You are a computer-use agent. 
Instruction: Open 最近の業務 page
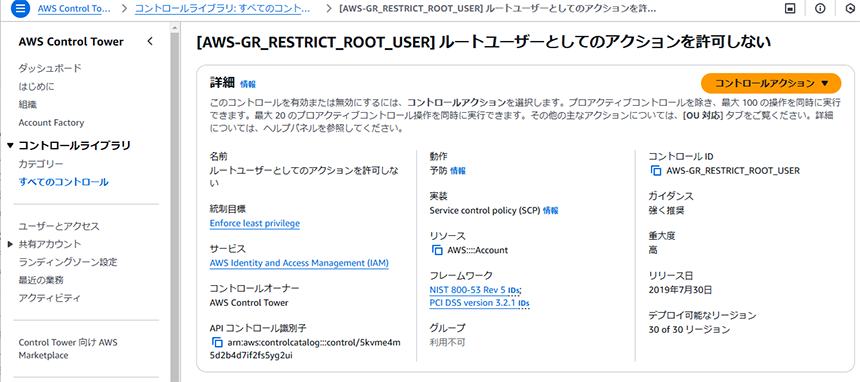pos(41,280)
